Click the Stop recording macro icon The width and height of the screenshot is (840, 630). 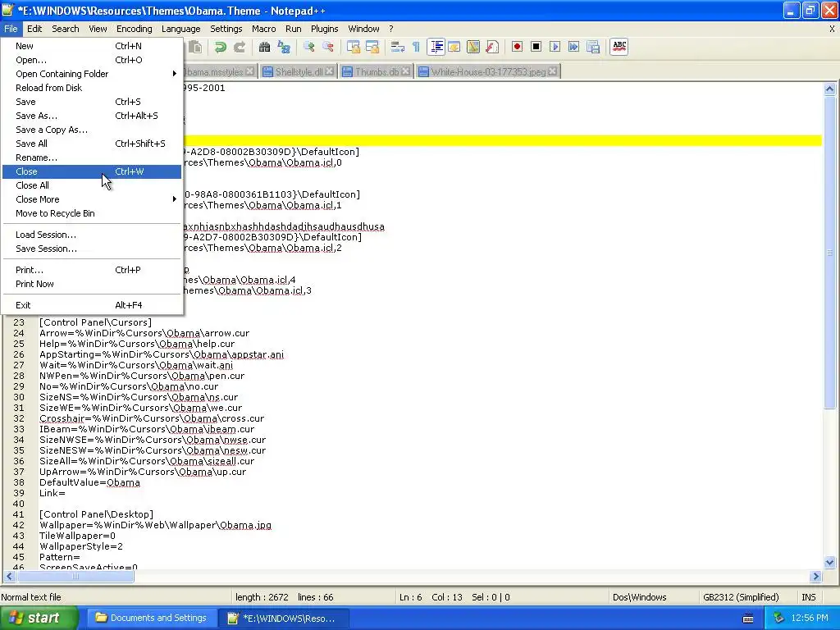[536, 47]
